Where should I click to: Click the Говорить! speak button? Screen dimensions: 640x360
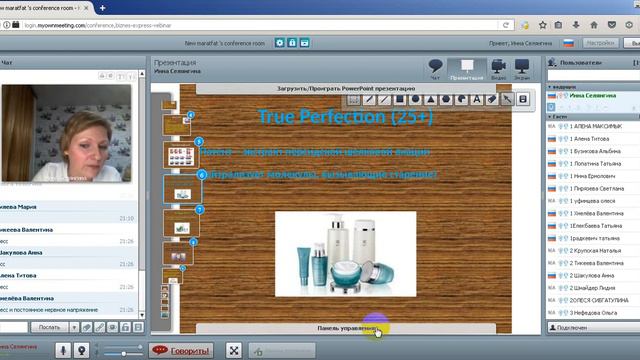click(181, 350)
